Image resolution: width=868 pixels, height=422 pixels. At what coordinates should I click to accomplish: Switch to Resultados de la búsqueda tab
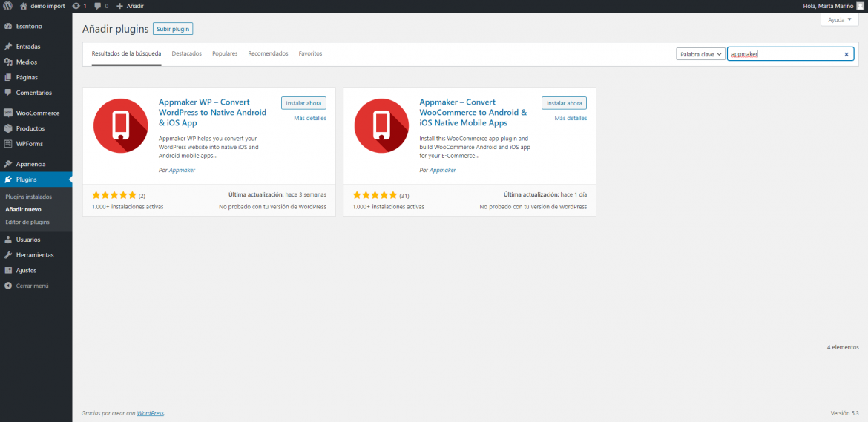[126, 53]
